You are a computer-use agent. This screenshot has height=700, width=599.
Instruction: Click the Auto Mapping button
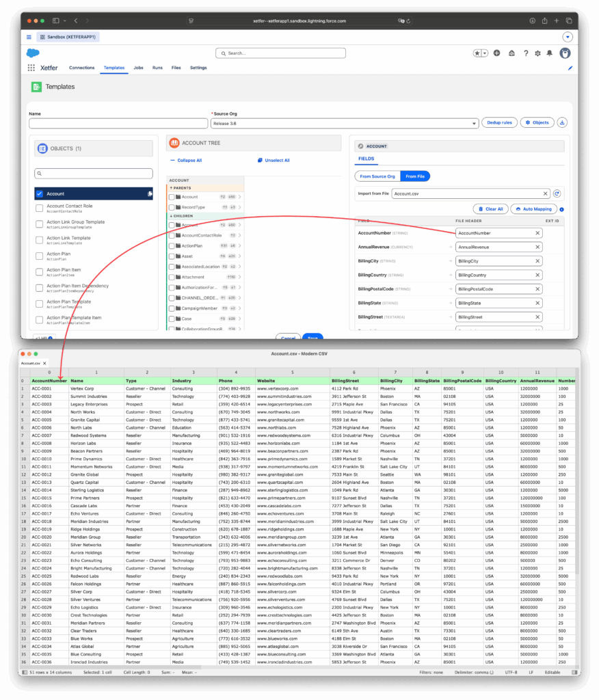click(x=533, y=209)
